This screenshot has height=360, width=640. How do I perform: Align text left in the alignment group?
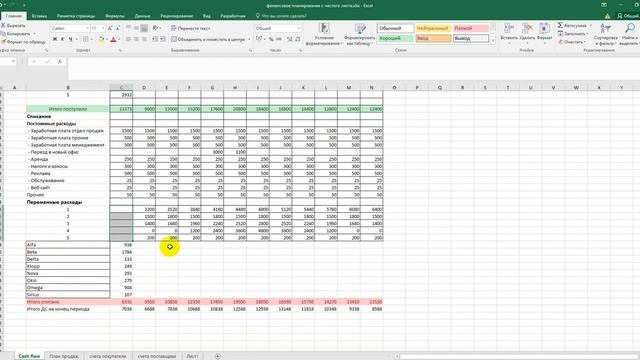tap(129, 39)
